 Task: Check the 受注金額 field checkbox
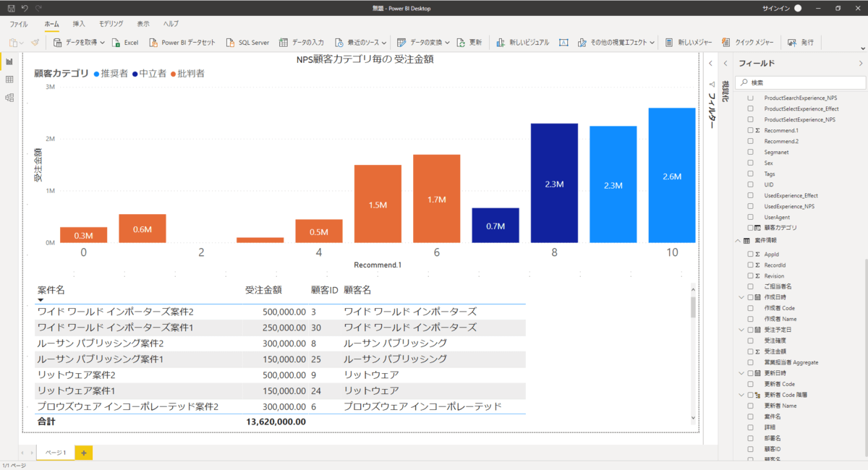point(750,351)
